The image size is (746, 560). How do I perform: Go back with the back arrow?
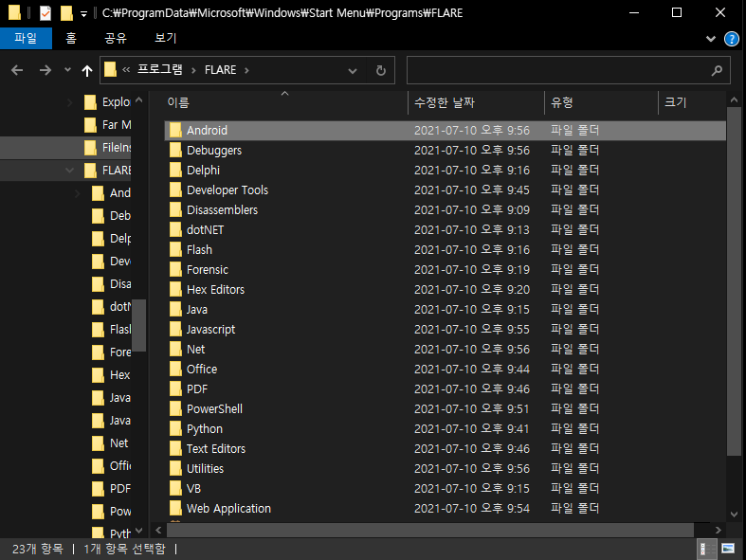(x=17, y=70)
